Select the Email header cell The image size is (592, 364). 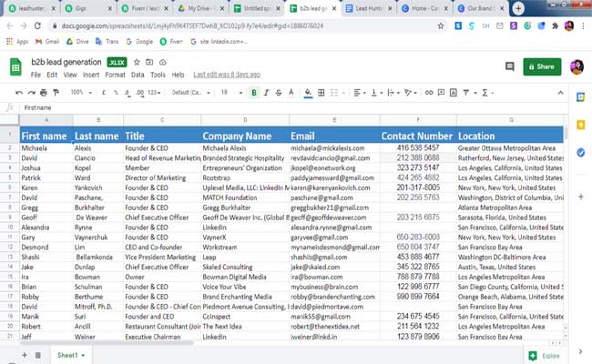click(x=334, y=136)
